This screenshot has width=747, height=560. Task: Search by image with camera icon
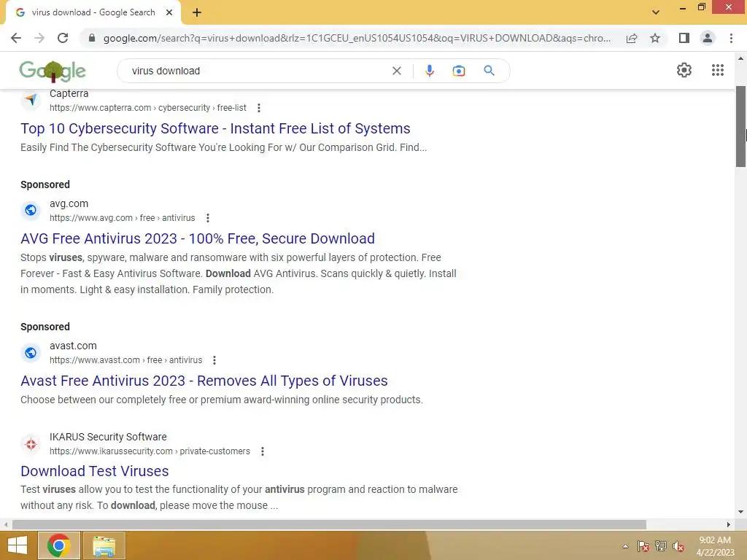459,71
